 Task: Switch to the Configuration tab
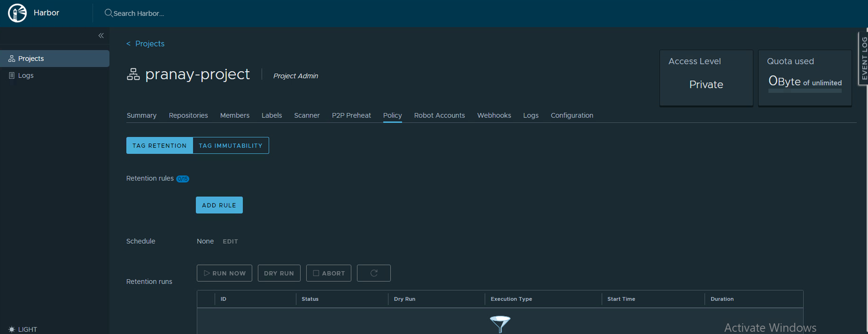click(572, 115)
